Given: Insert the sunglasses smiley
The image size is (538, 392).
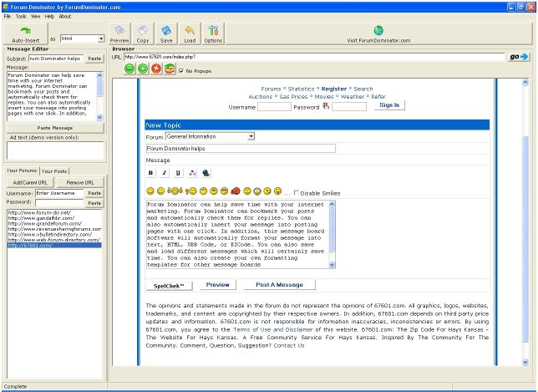Looking at the screenshot, I should pos(225,191).
